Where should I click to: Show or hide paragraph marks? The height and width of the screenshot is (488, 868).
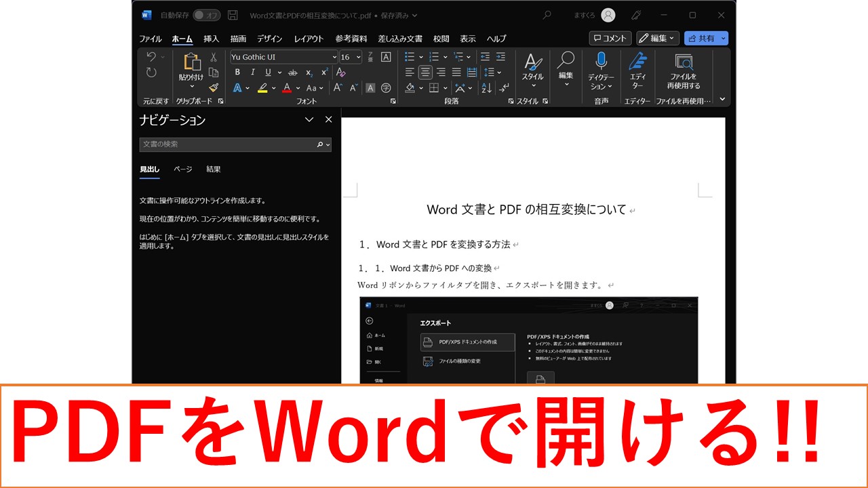(x=504, y=88)
